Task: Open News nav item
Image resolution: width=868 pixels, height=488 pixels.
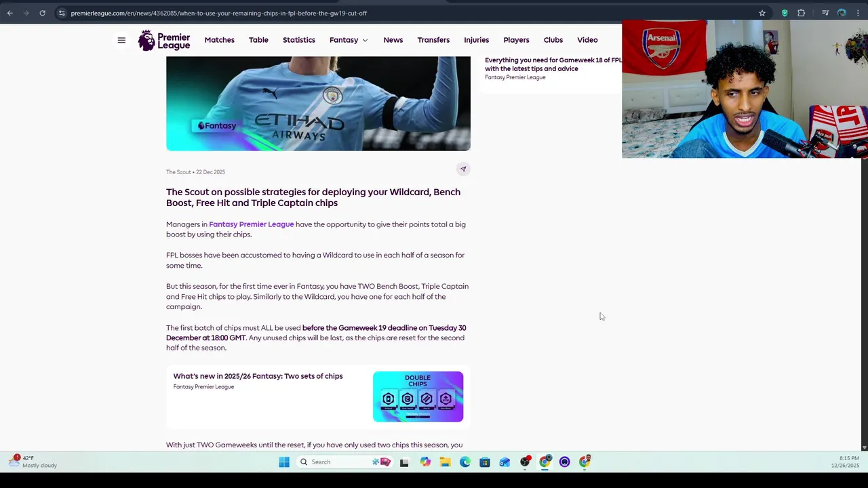Action: [393, 40]
